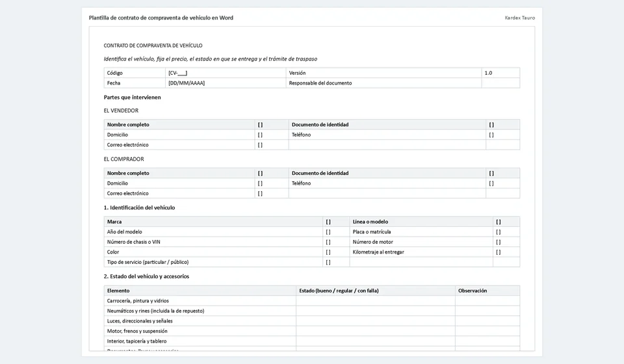Click the 'Carrocería, pintura y vidrios' row
The width and height of the screenshot is (624, 364).
312,301
